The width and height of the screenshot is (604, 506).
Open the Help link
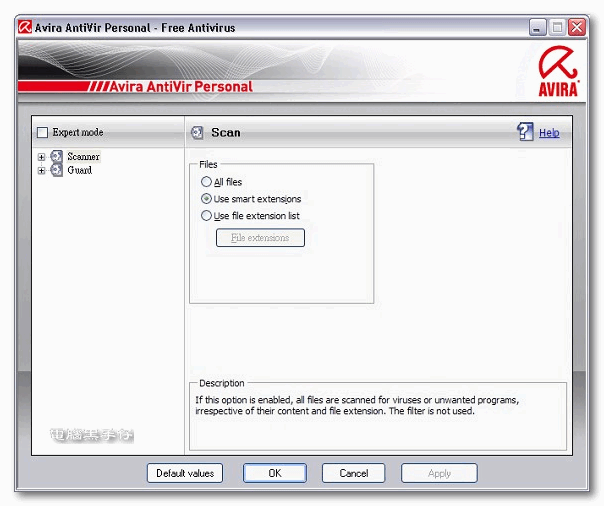(549, 133)
